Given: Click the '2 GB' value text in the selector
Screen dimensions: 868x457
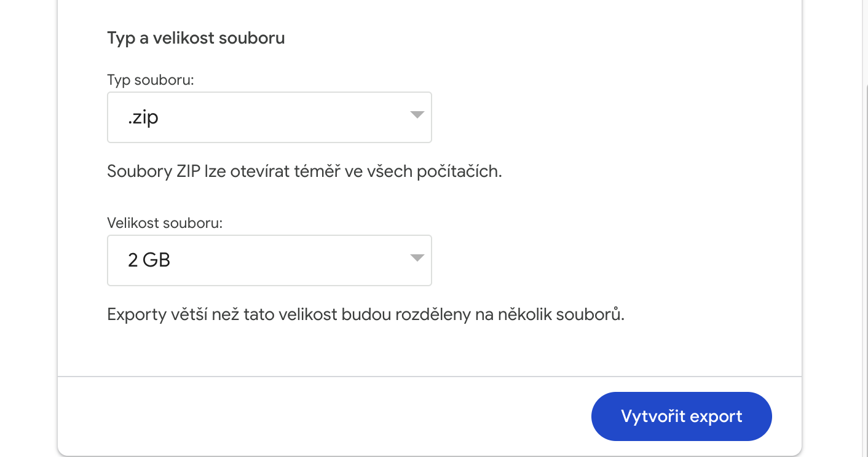Looking at the screenshot, I should tap(149, 260).
